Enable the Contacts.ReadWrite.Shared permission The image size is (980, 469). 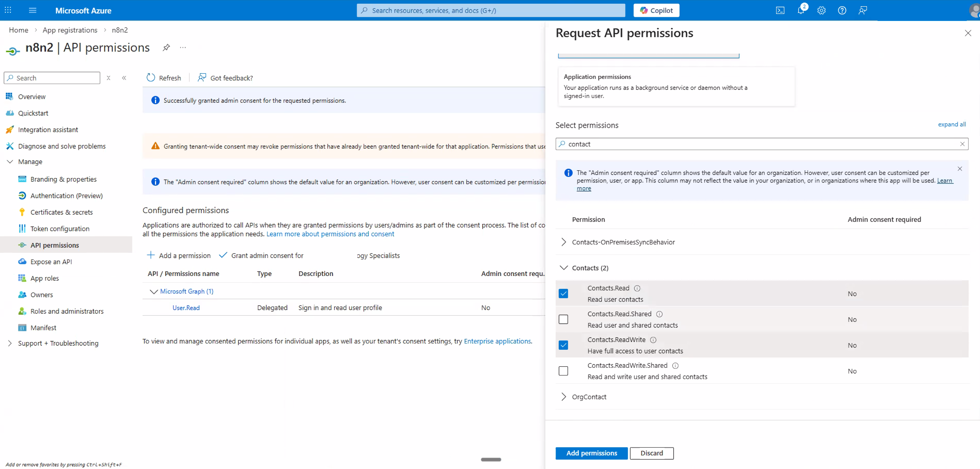coord(563,371)
